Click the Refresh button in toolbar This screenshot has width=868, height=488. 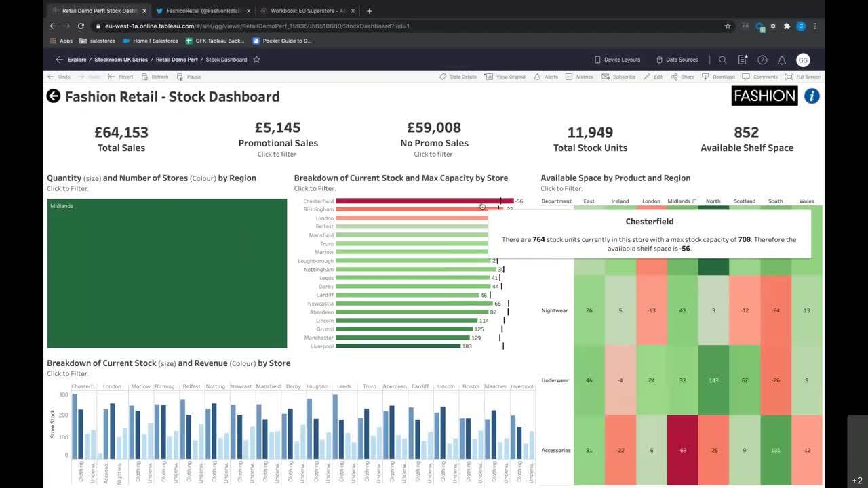coord(156,77)
